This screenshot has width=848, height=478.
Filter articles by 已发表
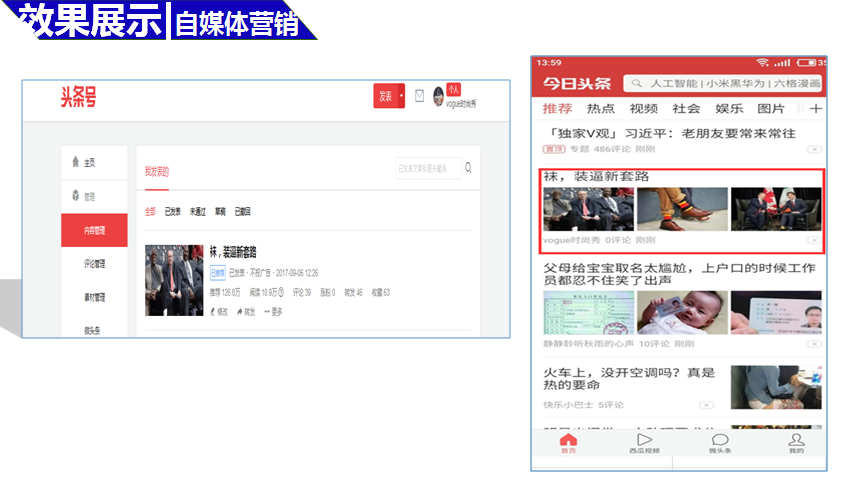pyautogui.click(x=173, y=211)
